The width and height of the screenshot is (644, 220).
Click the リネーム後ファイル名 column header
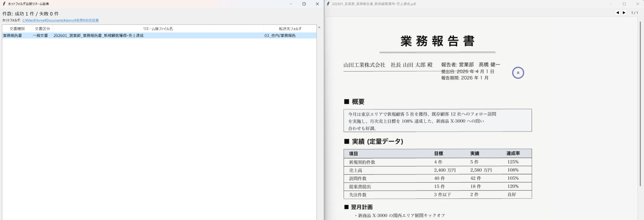(x=158, y=29)
